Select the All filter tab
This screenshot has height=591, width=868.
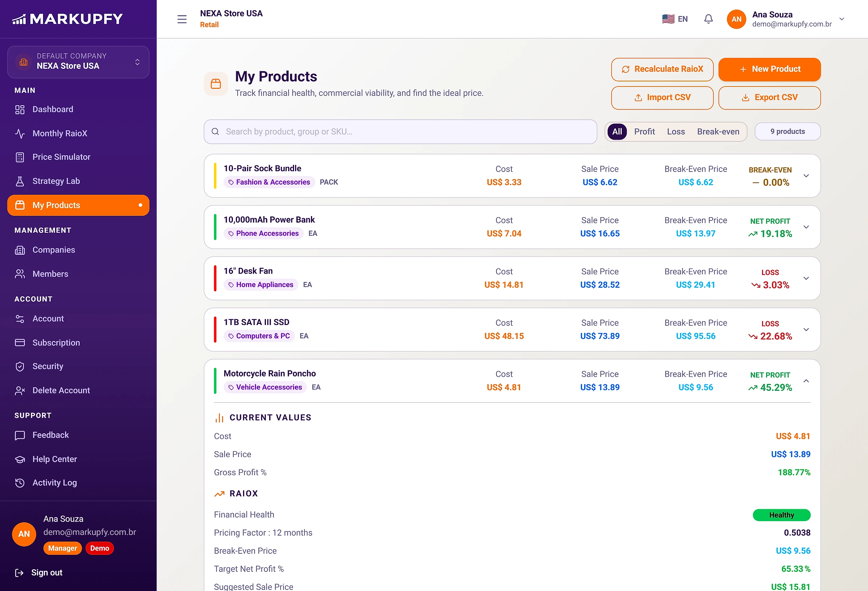tap(617, 132)
